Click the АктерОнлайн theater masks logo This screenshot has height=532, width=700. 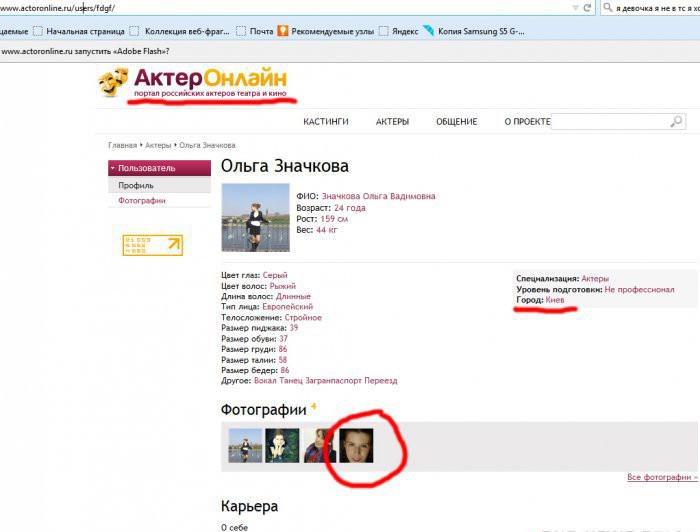point(115,82)
